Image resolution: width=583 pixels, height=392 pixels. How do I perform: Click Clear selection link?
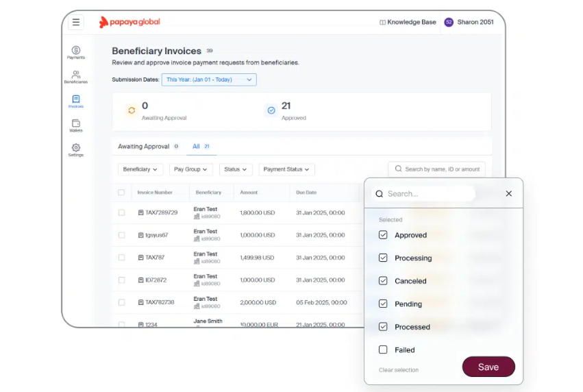point(399,370)
